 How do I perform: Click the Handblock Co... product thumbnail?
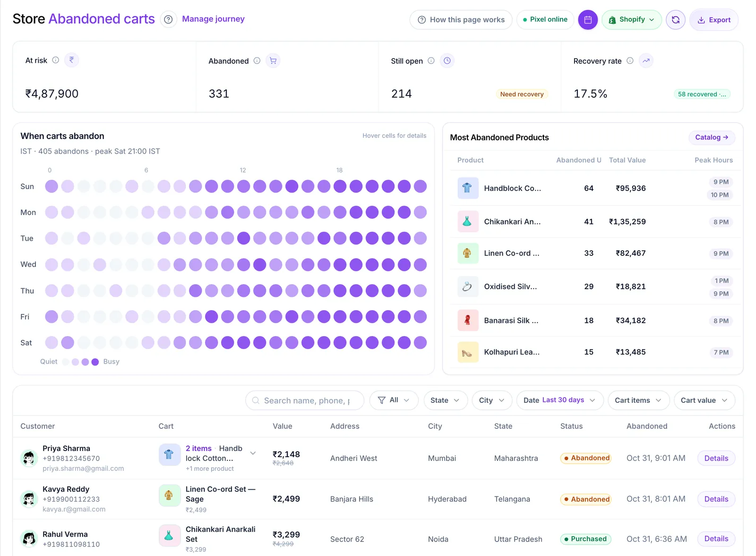468,188
